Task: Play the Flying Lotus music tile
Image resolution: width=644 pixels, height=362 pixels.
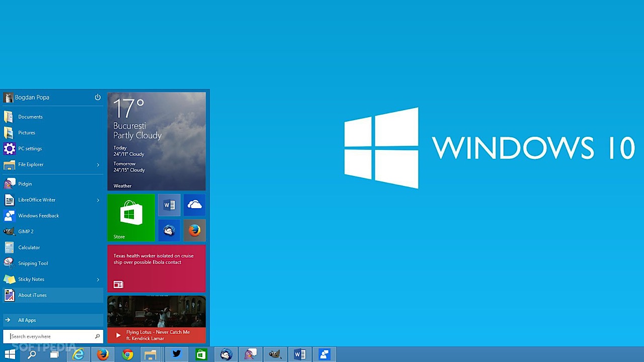Action: point(156,319)
